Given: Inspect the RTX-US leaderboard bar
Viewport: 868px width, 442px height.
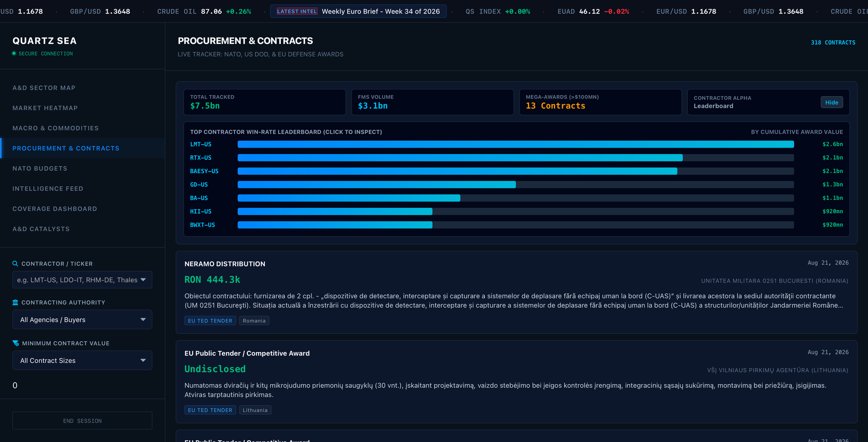Looking at the screenshot, I should [x=516, y=158].
